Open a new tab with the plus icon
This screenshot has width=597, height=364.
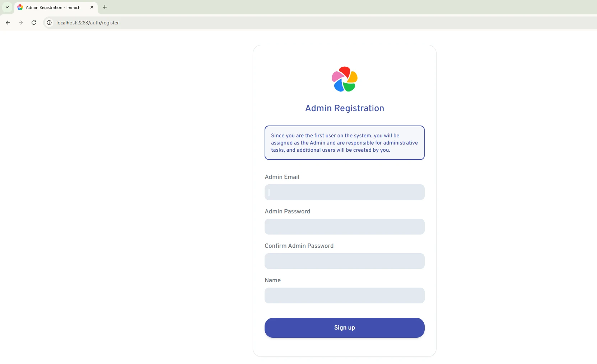click(105, 7)
